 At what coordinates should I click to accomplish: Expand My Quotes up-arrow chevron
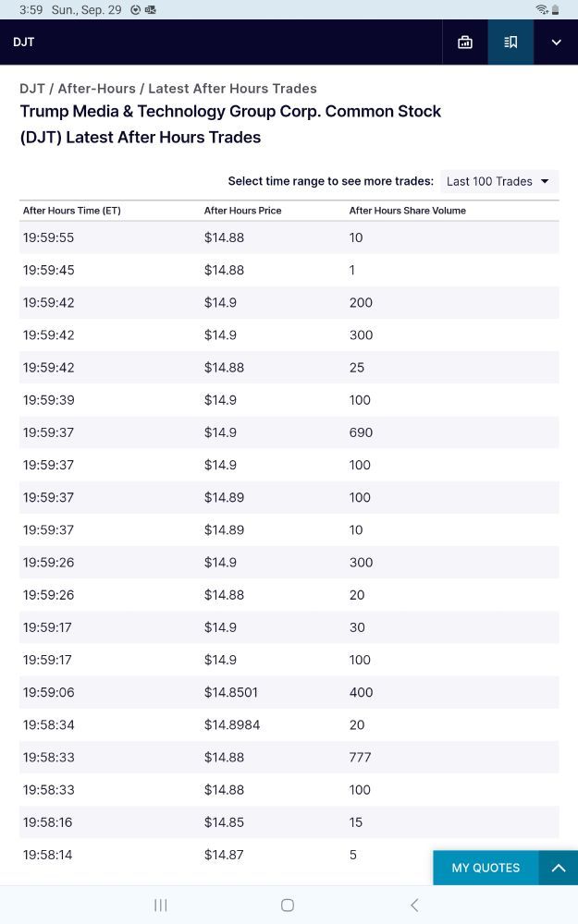coord(558,868)
